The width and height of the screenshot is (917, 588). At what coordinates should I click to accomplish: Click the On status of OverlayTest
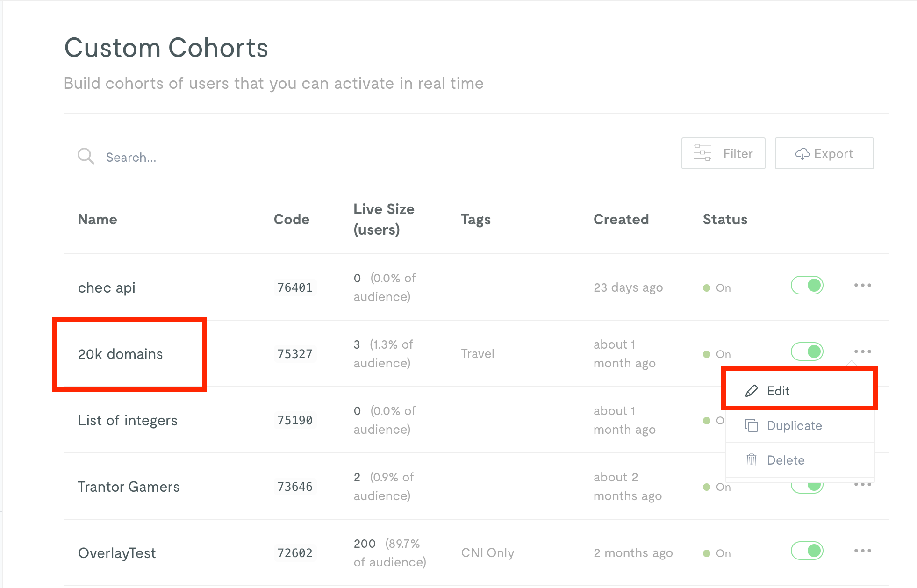(x=717, y=553)
